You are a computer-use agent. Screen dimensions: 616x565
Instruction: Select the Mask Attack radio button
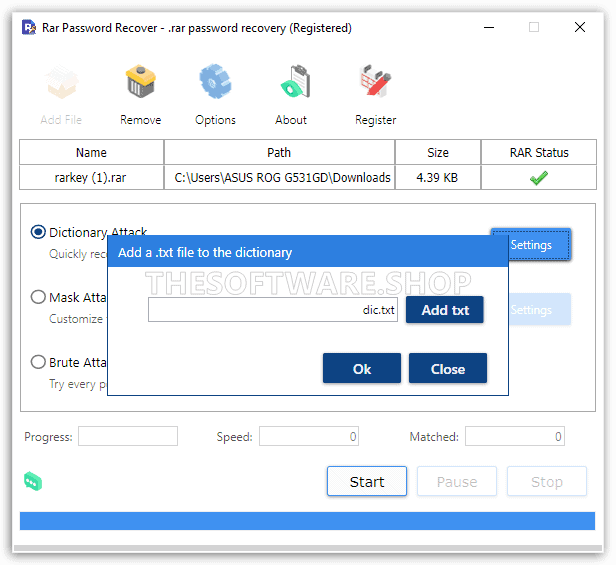38,297
